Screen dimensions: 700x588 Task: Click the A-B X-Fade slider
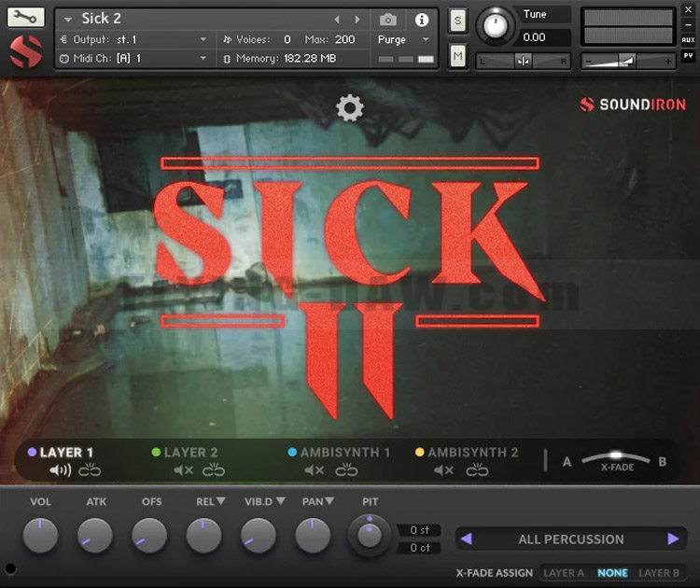coord(616,457)
